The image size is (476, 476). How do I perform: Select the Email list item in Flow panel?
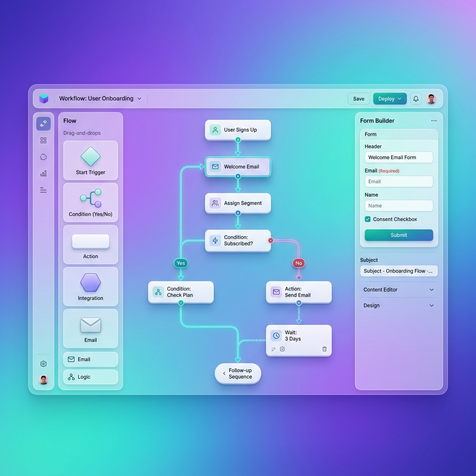[x=91, y=359]
